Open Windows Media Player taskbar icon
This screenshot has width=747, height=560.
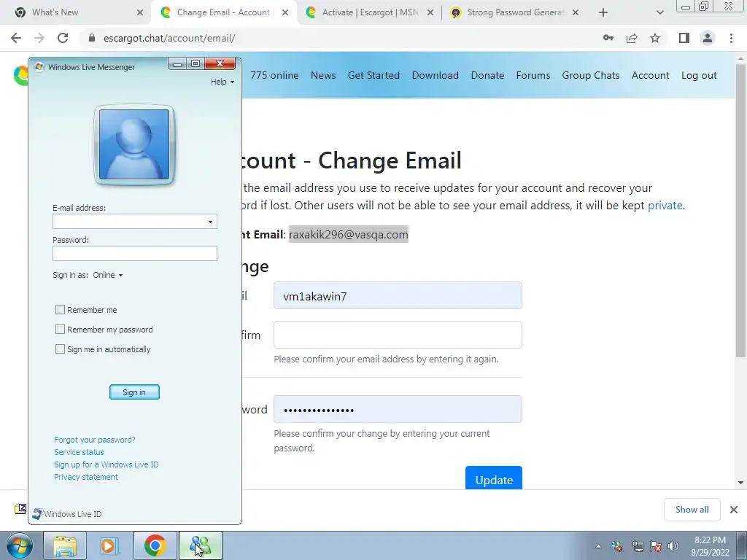tap(109, 545)
